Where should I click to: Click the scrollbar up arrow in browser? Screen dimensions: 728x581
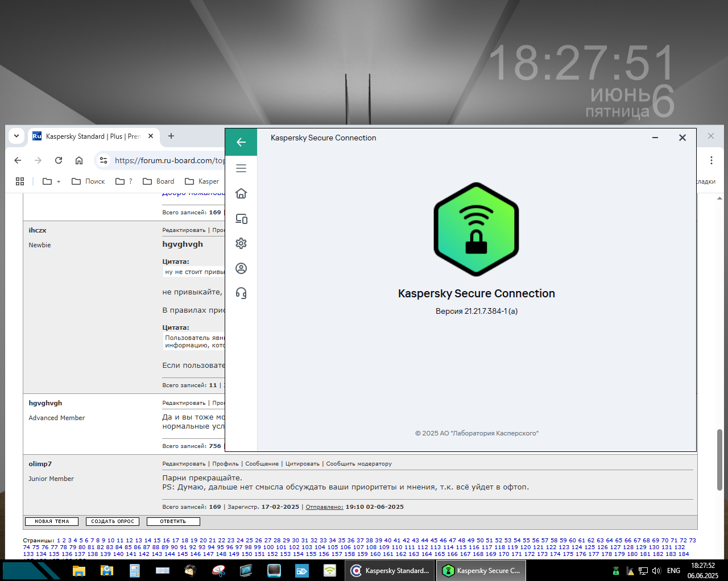click(x=719, y=198)
